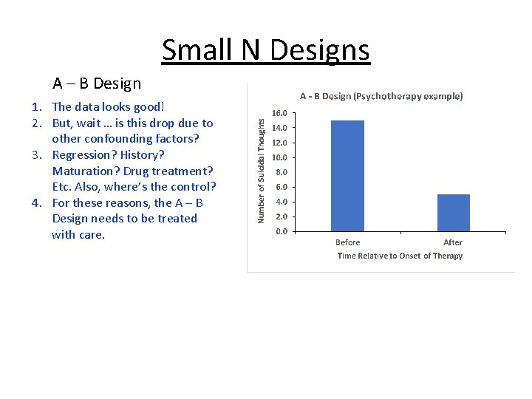Click the 'Before' x-axis label

(x=347, y=242)
